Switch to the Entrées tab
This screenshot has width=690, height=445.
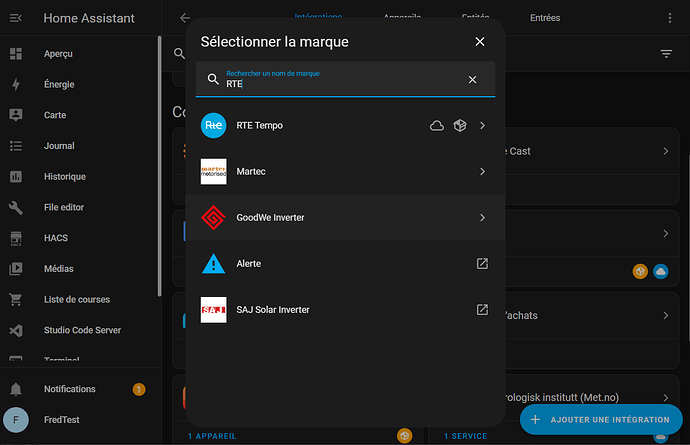click(x=545, y=18)
